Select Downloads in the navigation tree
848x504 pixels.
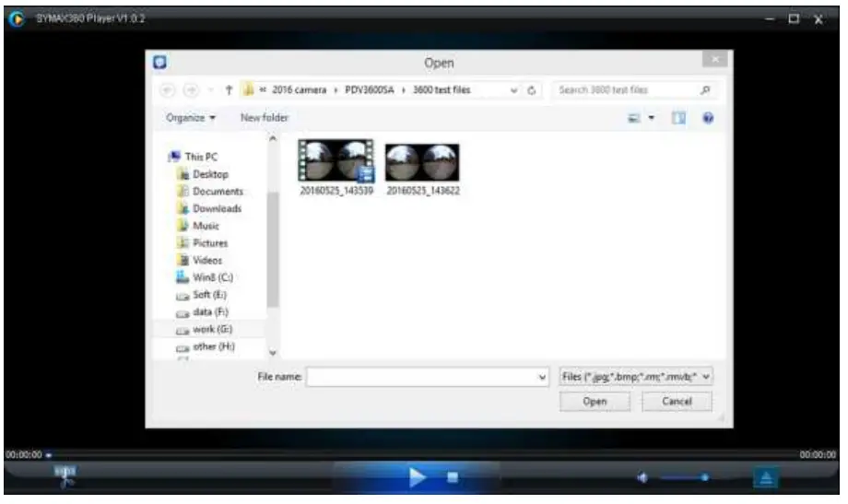coord(217,209)
